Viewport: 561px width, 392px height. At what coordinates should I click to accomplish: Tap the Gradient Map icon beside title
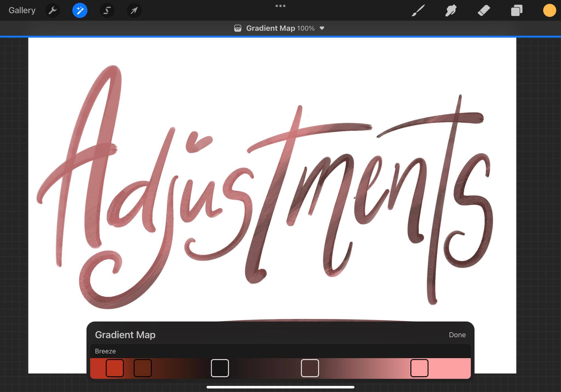(238, 28)
